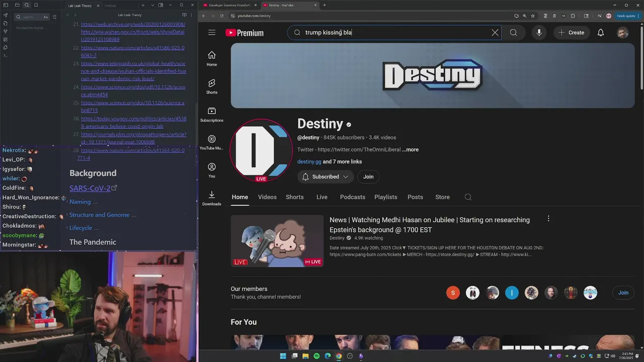The image size is (644, 362).
Task: Open a new Chrome tab
Action: [324, 5]
